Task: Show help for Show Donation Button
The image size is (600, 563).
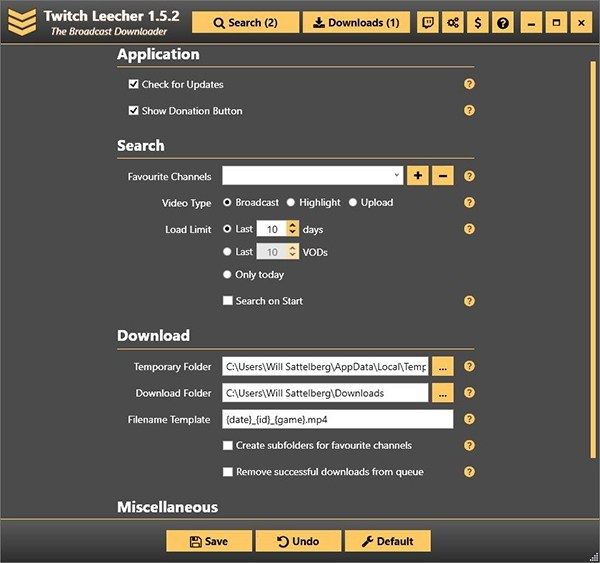Action: (x=469, y=110)
